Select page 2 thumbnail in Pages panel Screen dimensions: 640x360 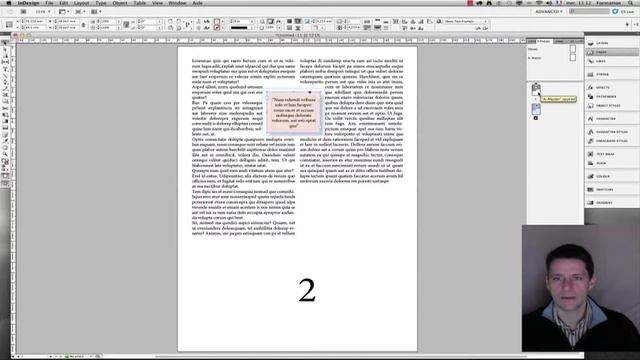536,109
